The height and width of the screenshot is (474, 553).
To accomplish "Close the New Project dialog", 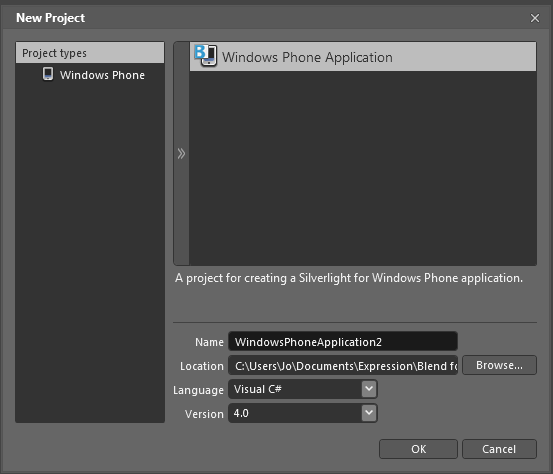I will 535,18.
